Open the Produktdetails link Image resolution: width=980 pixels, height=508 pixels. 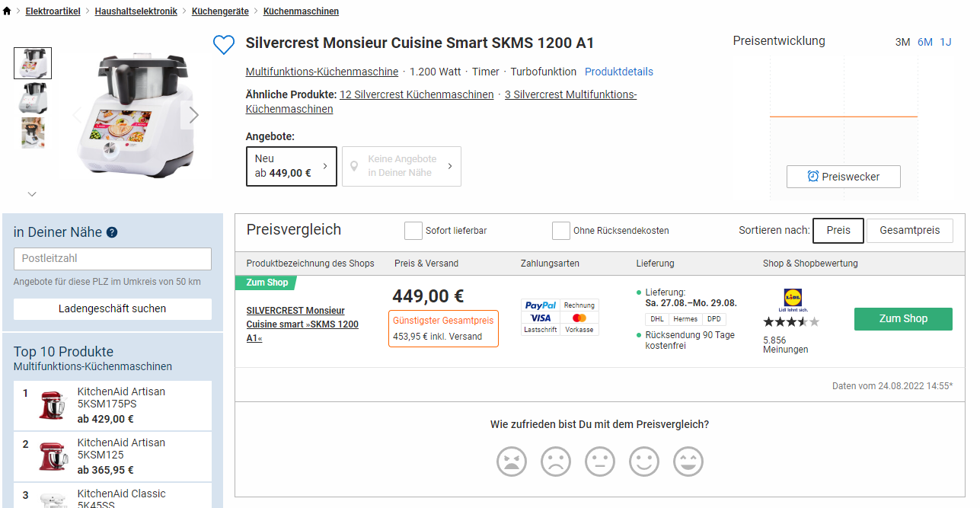(618, 72)
